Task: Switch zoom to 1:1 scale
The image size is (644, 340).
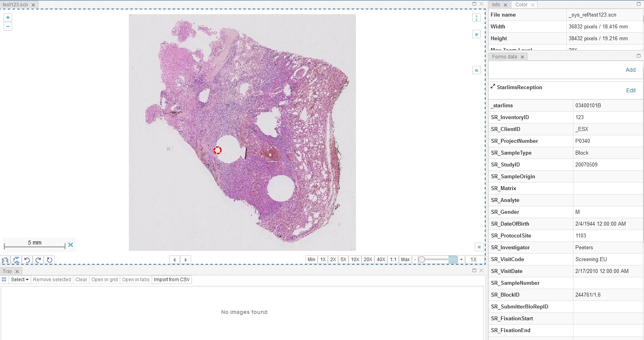Action: point(393,260)
